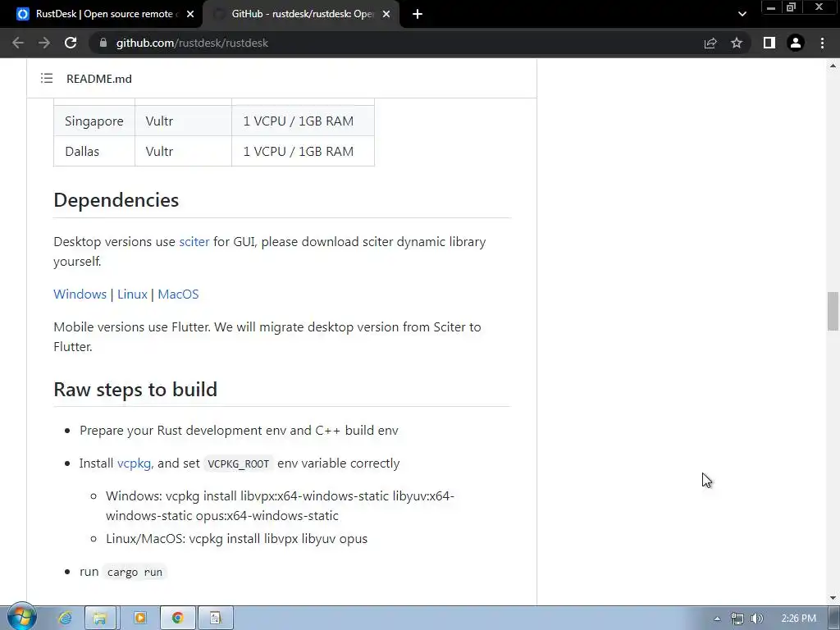Click the Linux/MacOS vcpkg install line
The image size is (840, 630).
(x=237, y=539)
